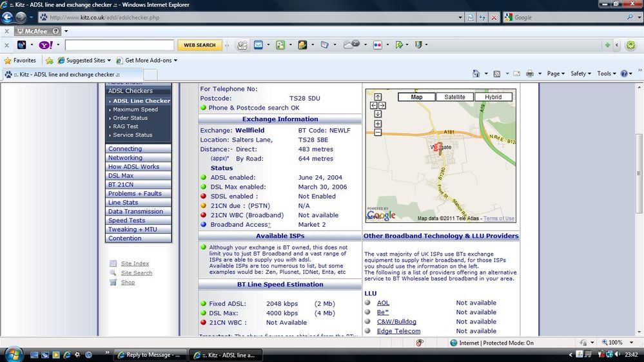Switch map view to Hybrid
Screen dimensions: 644x362
coord(493,97)
